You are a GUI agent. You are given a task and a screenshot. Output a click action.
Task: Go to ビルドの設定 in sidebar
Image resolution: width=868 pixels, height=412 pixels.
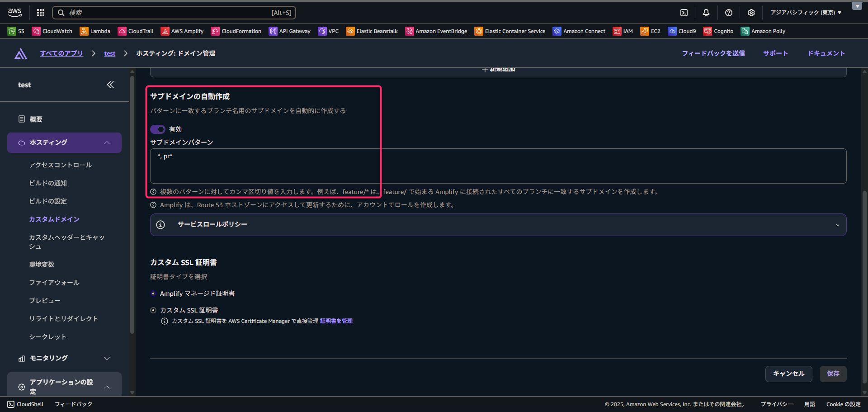pos(48,201)
